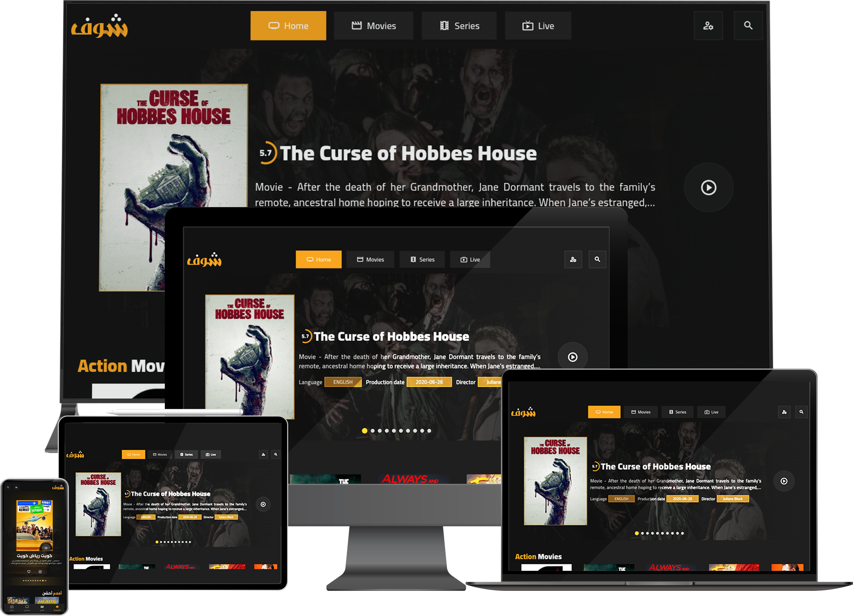Tap the heart favorite icon on the phone
Screen dimensions: 853x616
29,571
